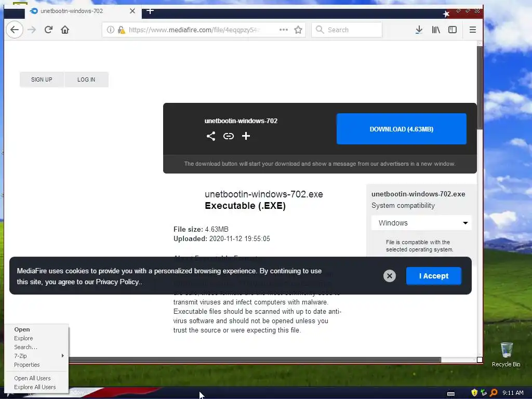Screen dimensions: 532x399
Task: Click the DOWNLOAD (4.63MB) button
Action: (402, 129)
